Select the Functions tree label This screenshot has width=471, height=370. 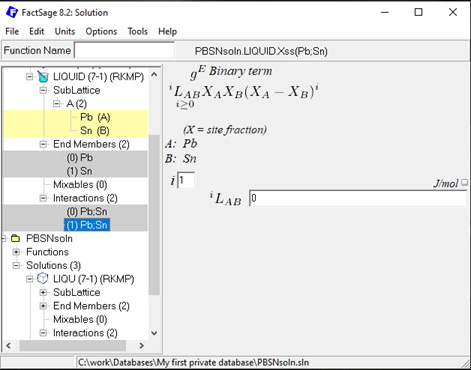47,252
